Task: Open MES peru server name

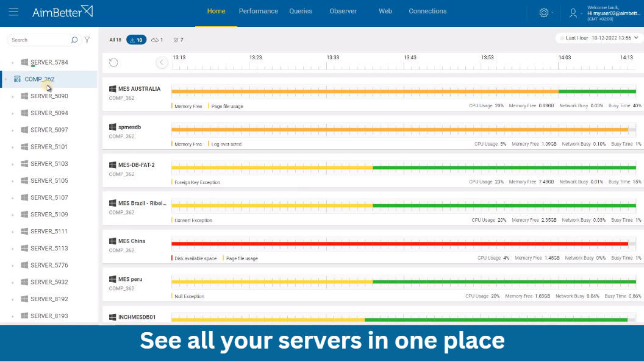Action: coord(130,279)
